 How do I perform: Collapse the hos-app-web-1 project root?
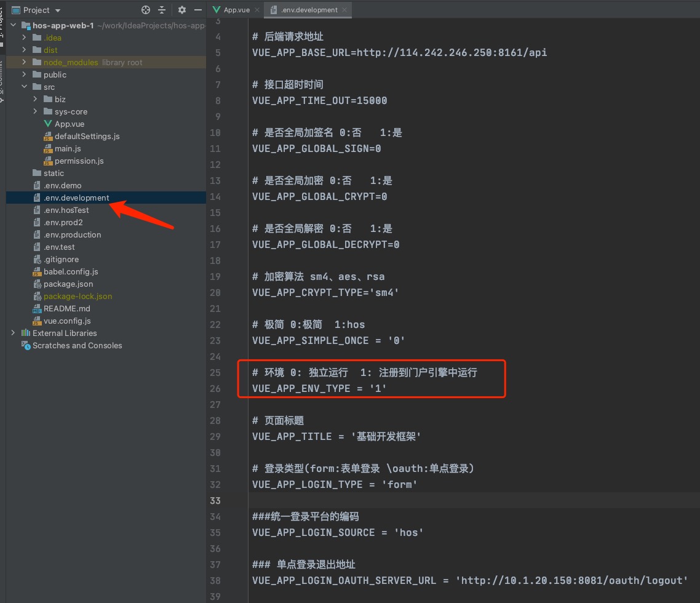(x=14, y=25)
